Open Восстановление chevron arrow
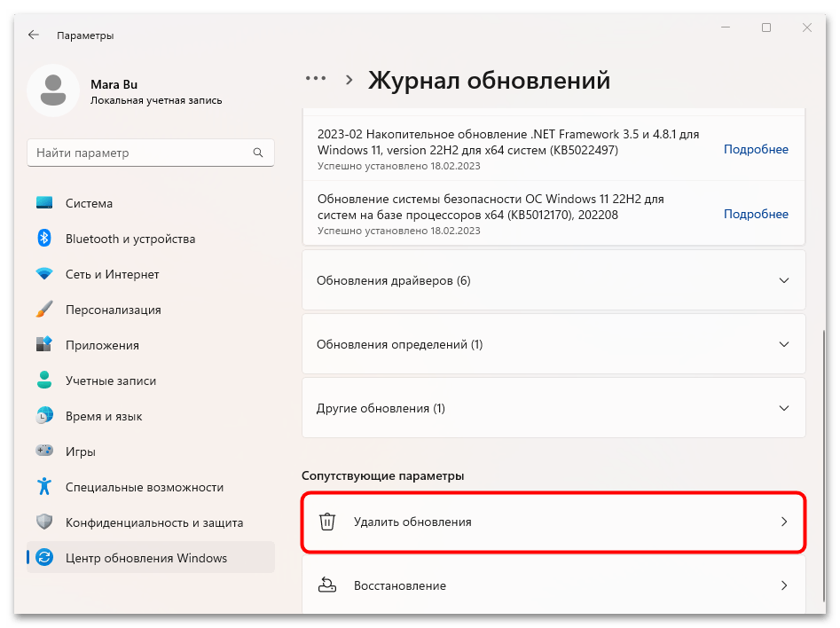 click(784, 585)
